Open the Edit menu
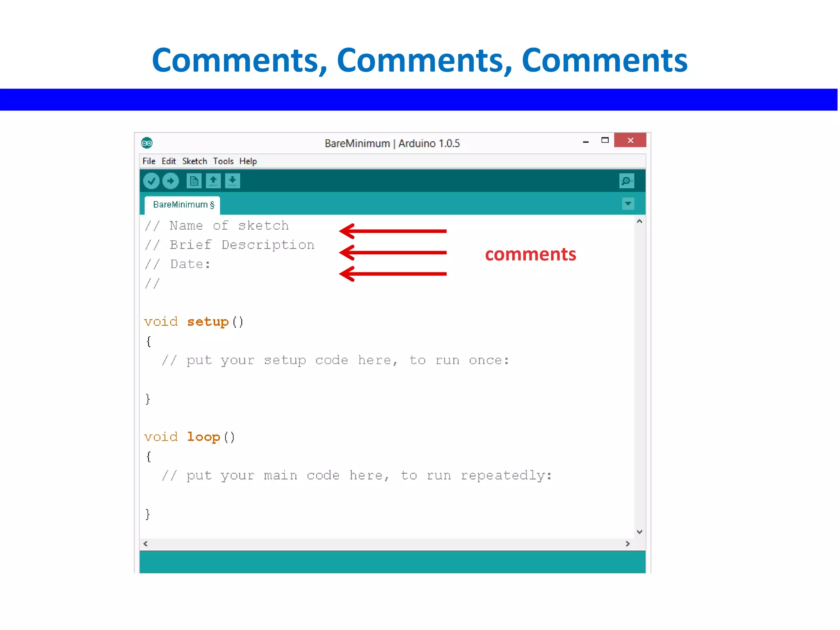 [x=168, y=161]
